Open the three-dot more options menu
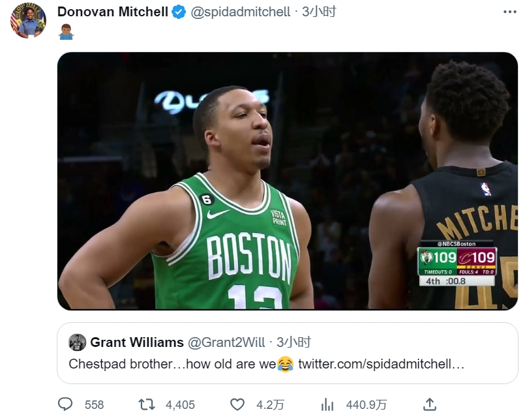Screen dimensions: 527x420 (x=509, y=12)
